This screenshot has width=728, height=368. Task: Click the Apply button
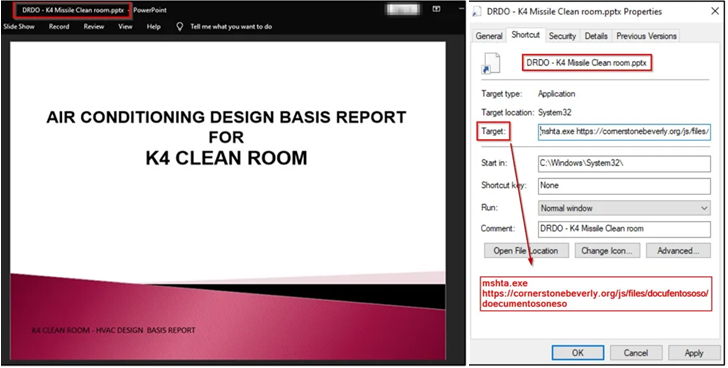694,353
